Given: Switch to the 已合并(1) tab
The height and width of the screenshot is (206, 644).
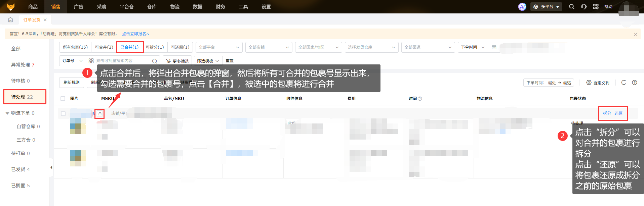Looking at the screenshot, I should (130, 47).
